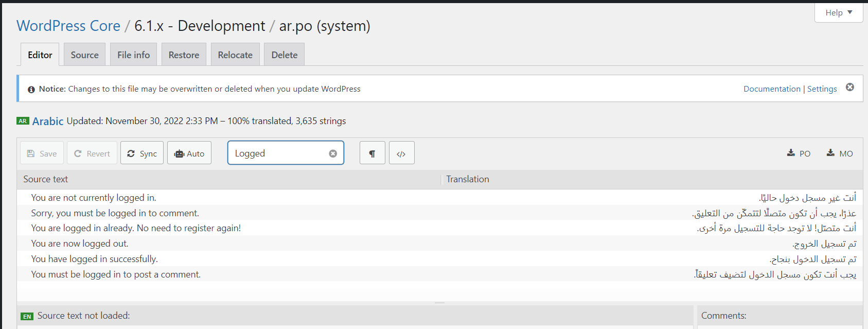868x329 pixels.
Task: Click the Save button
Action: coord(42,153)
